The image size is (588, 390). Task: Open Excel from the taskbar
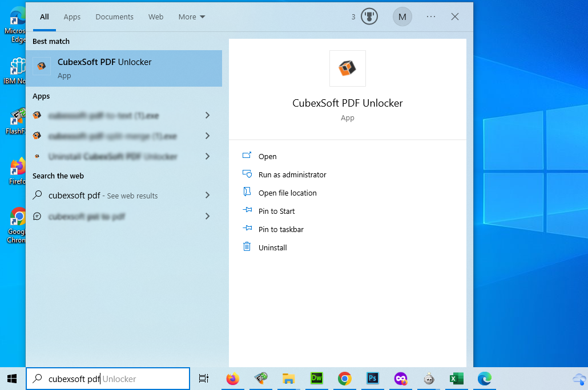456,379
